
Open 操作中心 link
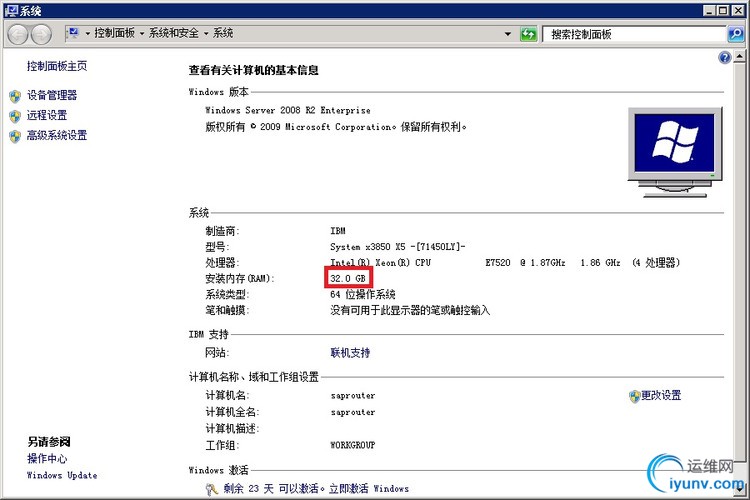point(47,458)
